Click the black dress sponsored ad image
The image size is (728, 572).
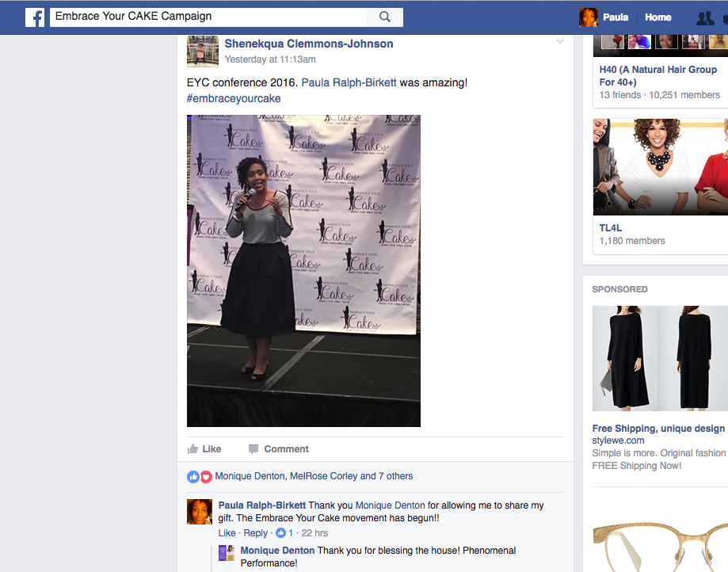660,358
